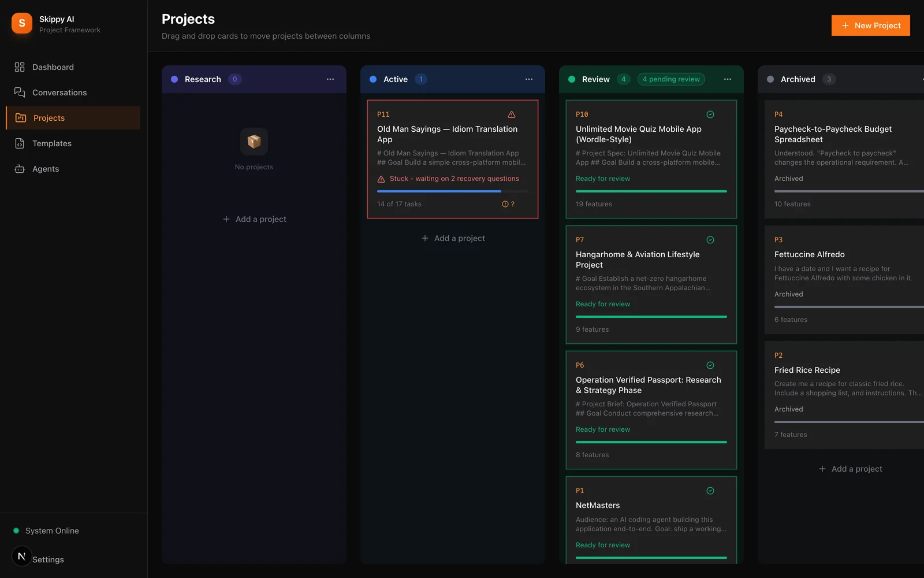Open Unlimited Movie Quiz Mobile App card title
Screen dimensions: 924x578
(639, 134)
